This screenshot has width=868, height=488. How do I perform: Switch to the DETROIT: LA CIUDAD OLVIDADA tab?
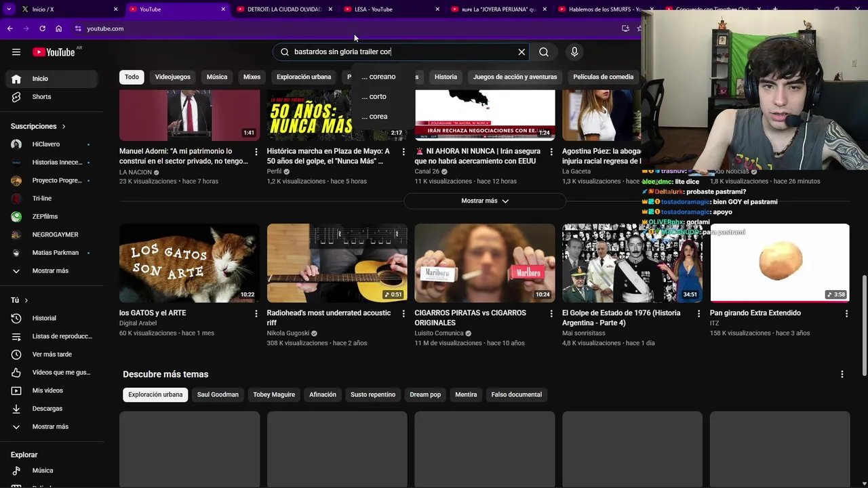pos(285,9)
